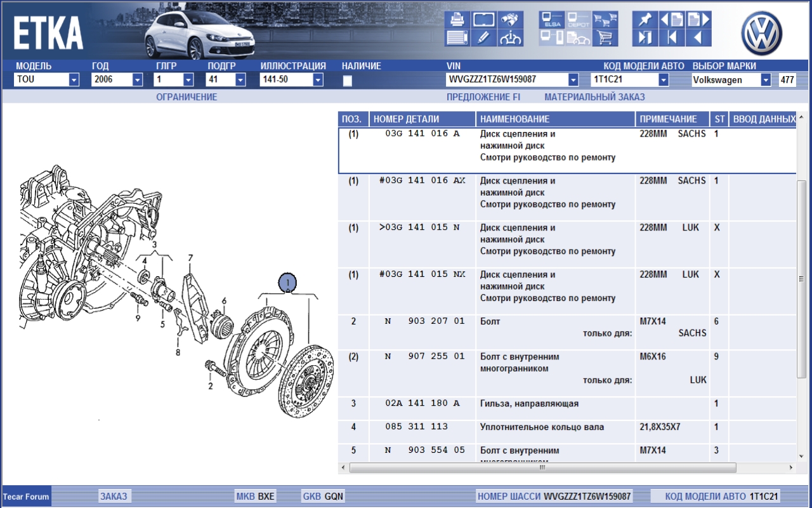This screenshot has height=508, width=812.
Task: Select part #03G 141 015 NX row
Action: (x=567, y=291)
